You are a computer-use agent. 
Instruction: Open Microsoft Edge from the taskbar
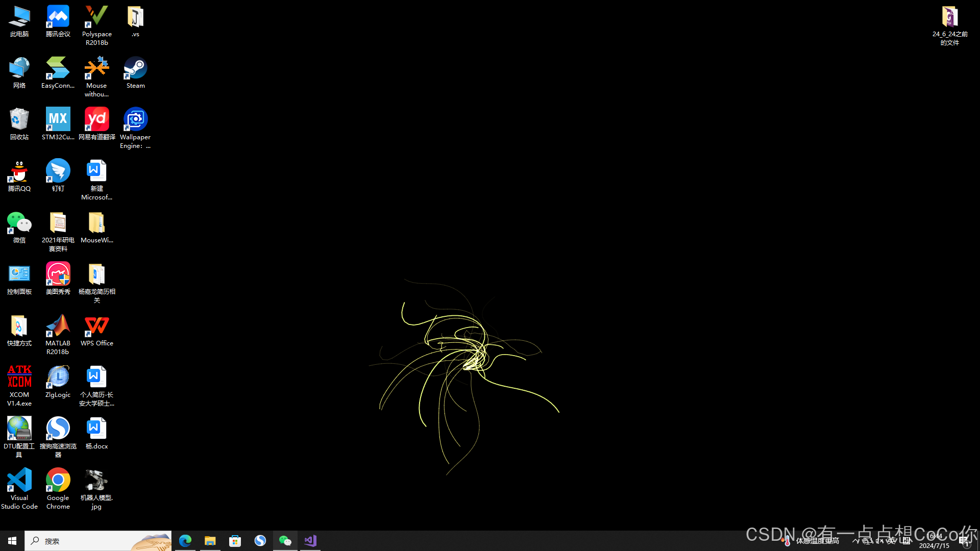coord(185,540)
